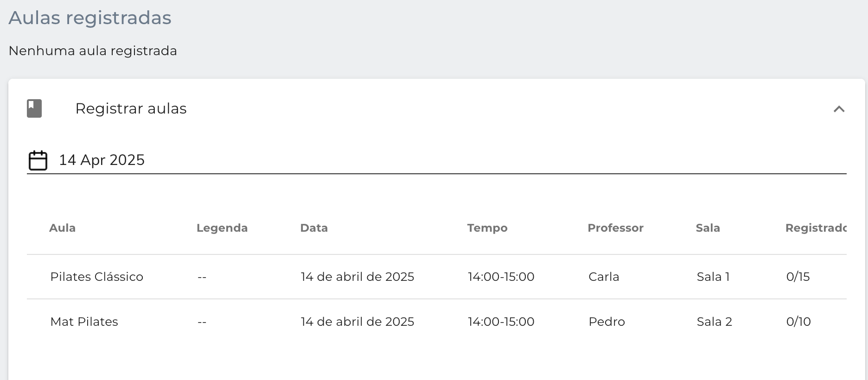
Task: Sort by the Sala column header
Action: [708, 228]
